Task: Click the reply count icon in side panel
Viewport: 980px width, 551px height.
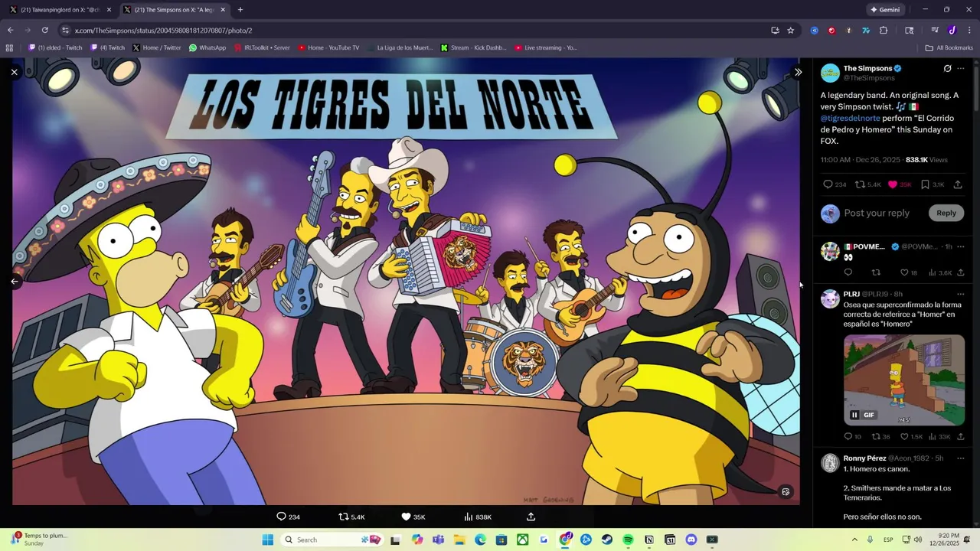Action: tap(828, 184)
